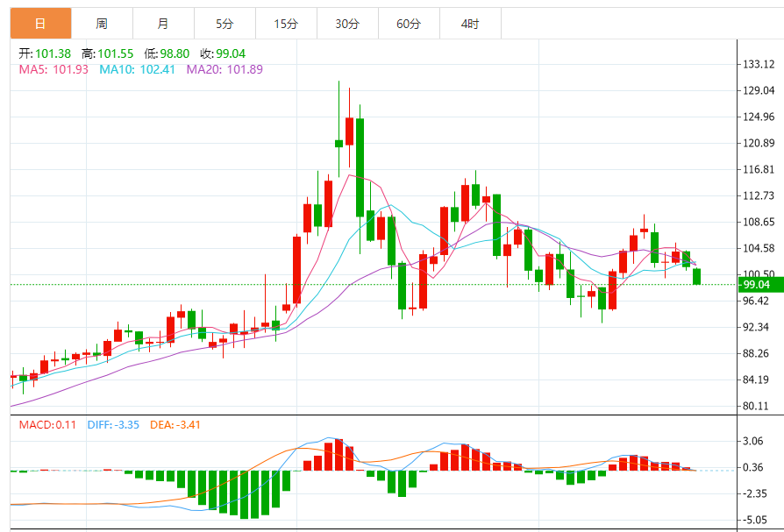This screenshot has height=532, width=784.
Task: Switch to the 周 weekly tab
Action: click(x=102, y=24)
